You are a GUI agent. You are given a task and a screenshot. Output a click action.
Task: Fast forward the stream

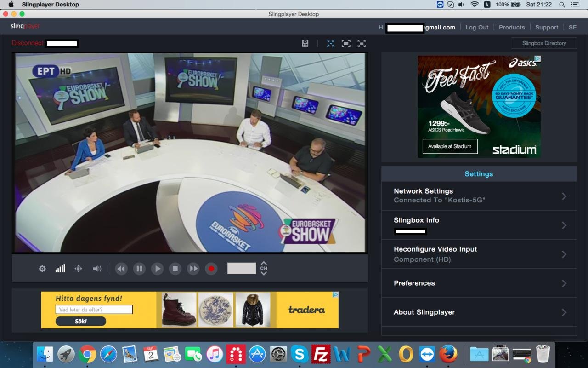(x=193, y=269)
